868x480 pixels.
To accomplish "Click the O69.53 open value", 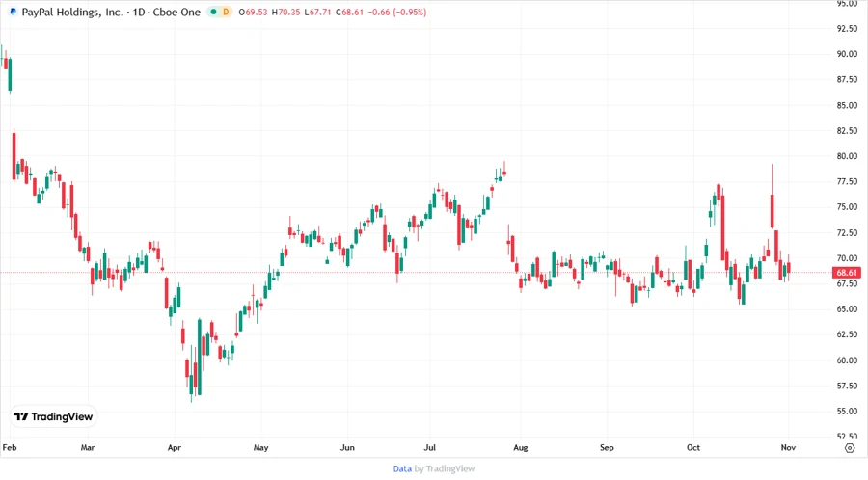I will tap(254, 13).
